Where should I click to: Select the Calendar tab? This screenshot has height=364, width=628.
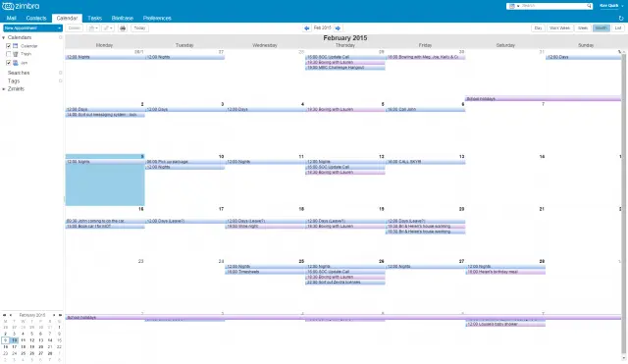(67, 18)
